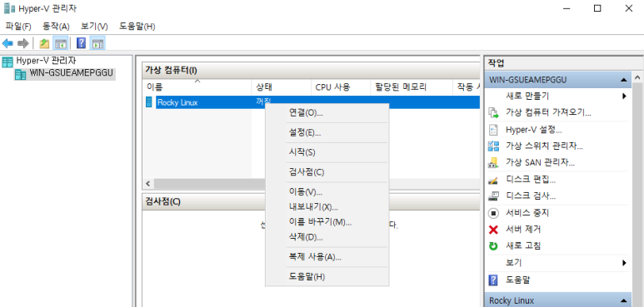The image size is (644, 307).
Task: Click 가상 컴퓨터 가져오기 import icon
Action: (493, 112)
